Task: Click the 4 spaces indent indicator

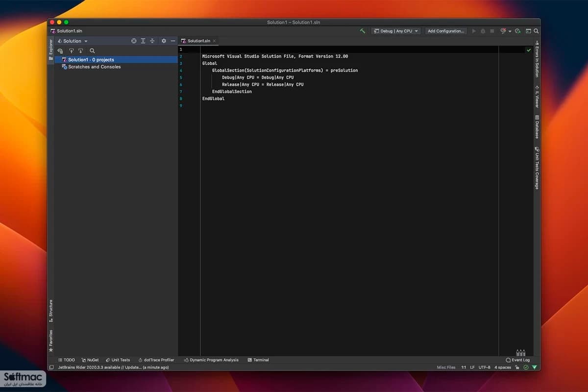Action: pyautogui.click(x=503, y=367)
